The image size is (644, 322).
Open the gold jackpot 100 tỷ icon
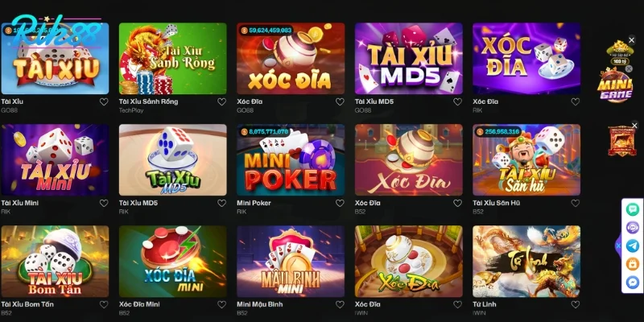pos(620,52)
